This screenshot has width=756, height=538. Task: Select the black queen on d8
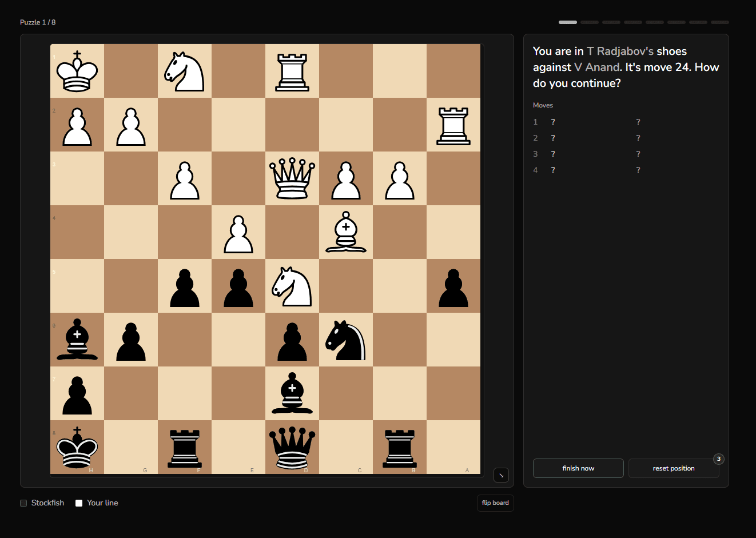(x=292, y=447)
